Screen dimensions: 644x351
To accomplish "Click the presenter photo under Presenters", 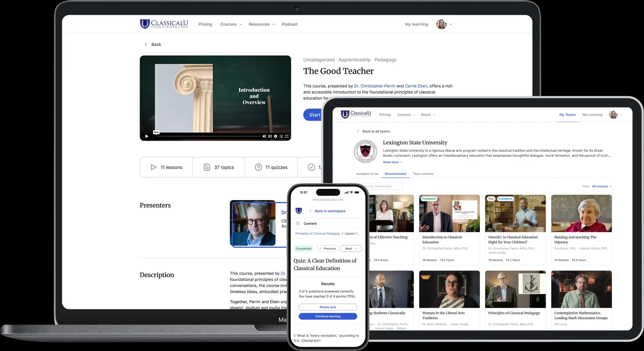I will (x=253, y=223).
